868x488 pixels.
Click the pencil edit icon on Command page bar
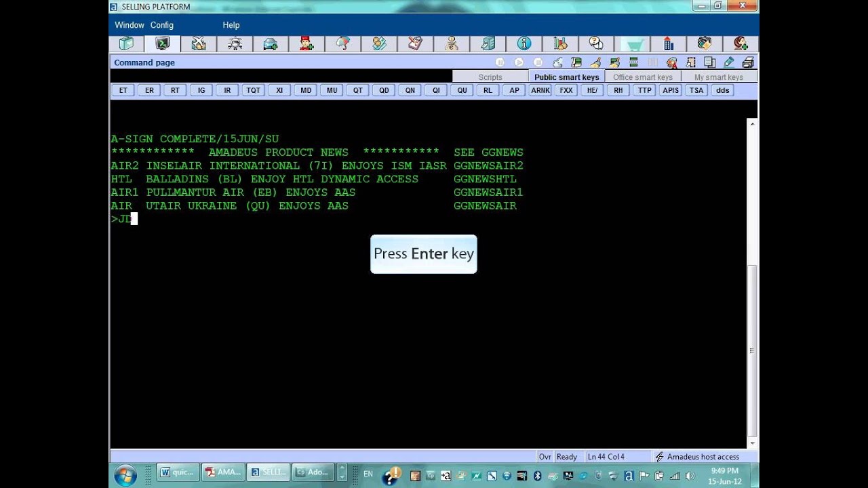coord(729,62)
